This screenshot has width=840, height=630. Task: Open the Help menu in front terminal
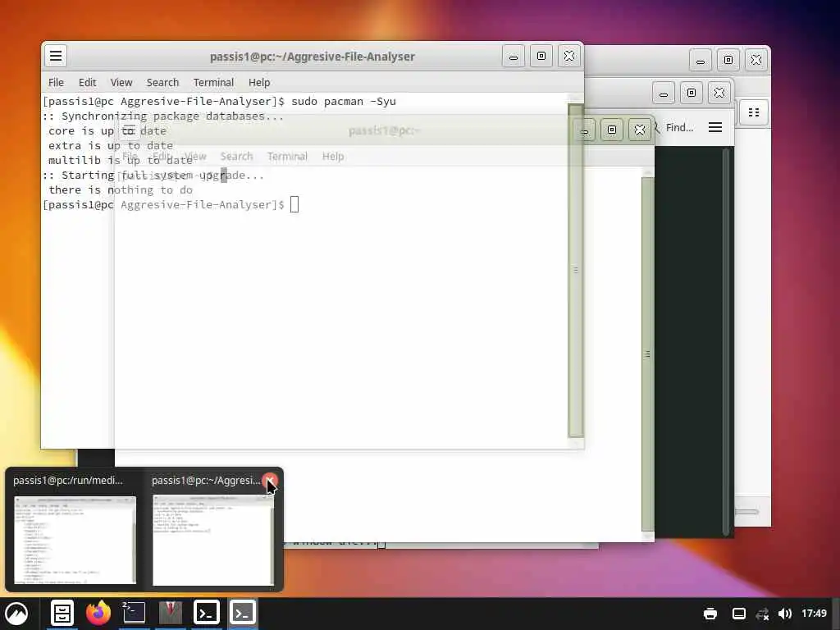pyautogui.click(x=258, y=83)
